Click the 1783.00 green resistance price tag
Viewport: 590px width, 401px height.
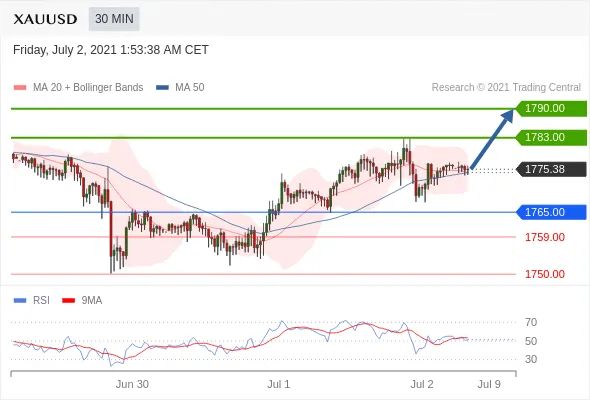click(552, 137)
